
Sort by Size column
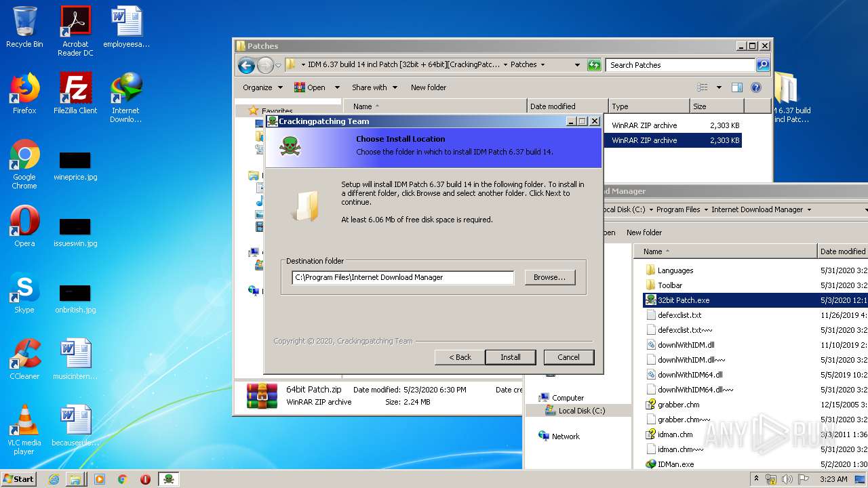716,106
